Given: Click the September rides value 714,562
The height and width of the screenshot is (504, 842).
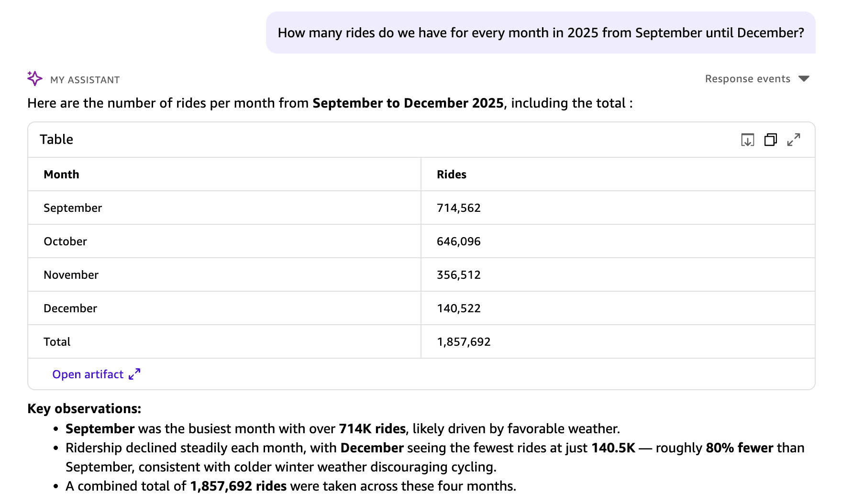Looking at the screenshot, I should click(x=459, y=208).
